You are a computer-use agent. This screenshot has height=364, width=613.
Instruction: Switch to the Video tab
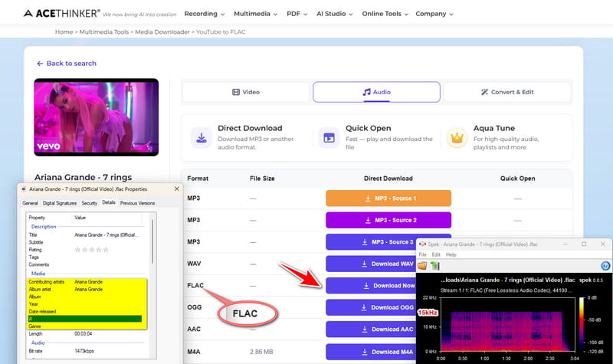pyautogui.click(x=245, y=92)
